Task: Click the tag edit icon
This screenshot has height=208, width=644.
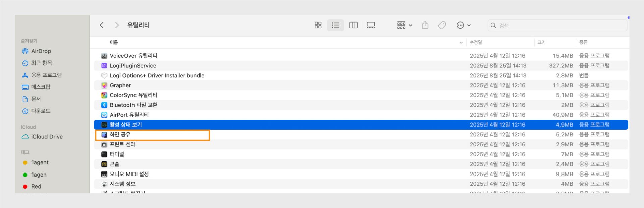Action: point(442,25)
